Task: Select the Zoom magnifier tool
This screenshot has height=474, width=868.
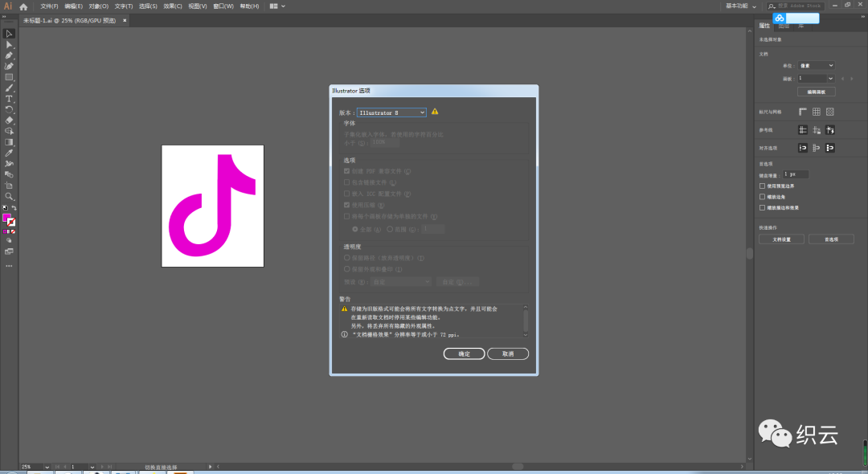Action: [9, 196]
